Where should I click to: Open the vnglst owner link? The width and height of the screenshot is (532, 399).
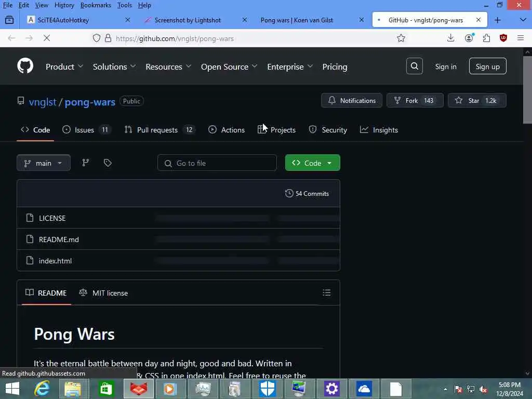coord(43,102)
